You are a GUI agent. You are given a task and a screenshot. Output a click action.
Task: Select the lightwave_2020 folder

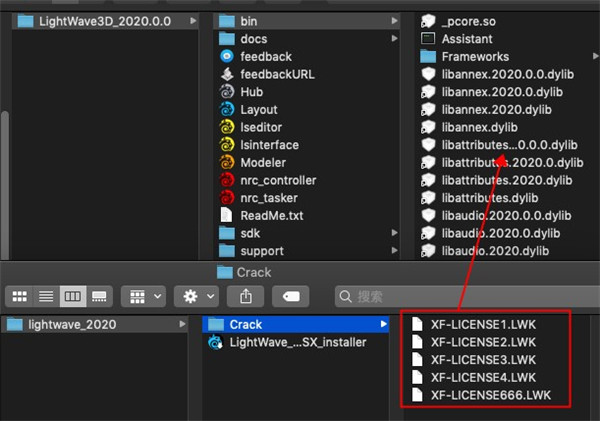click(x=95, y=324)
